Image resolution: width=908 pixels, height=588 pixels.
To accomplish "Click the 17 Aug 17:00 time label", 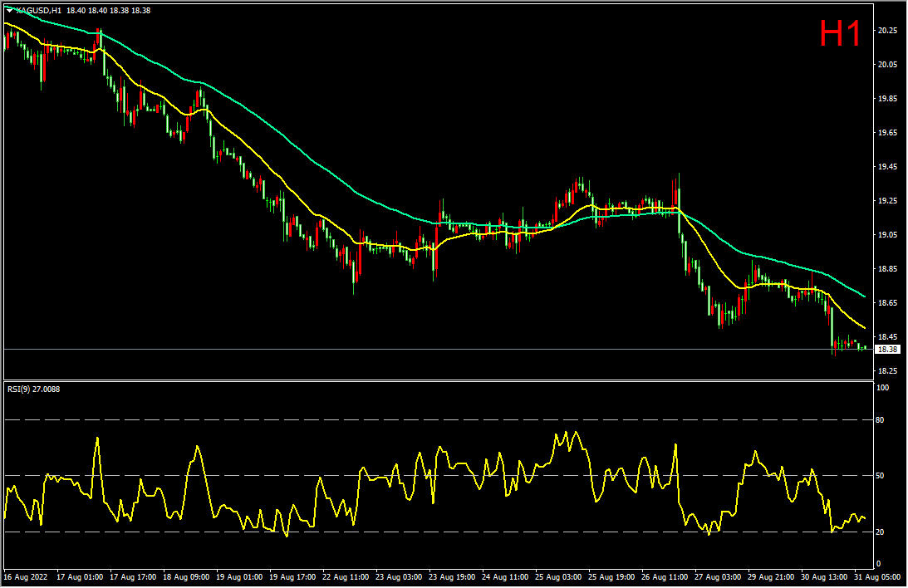I will tap(133, 577).
